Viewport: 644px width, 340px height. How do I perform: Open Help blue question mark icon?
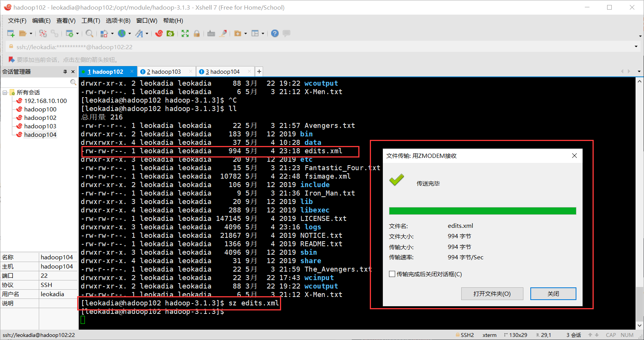tap(275, 33)
